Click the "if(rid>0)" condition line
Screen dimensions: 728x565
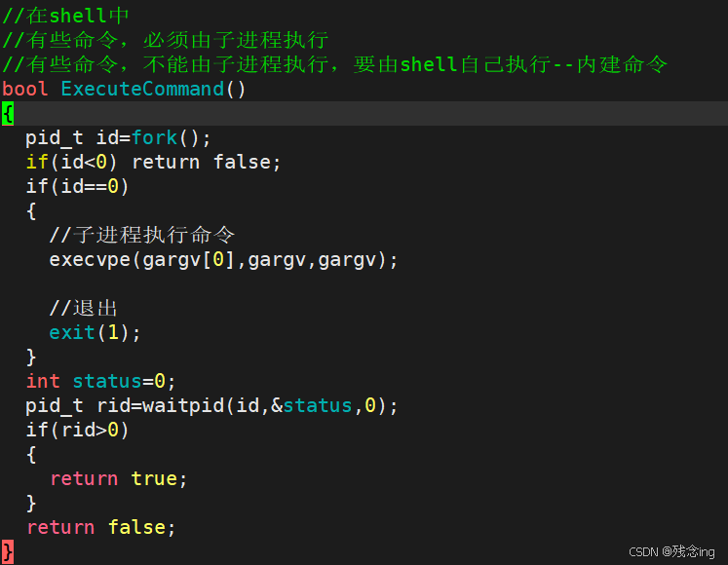tap(77, 430)
